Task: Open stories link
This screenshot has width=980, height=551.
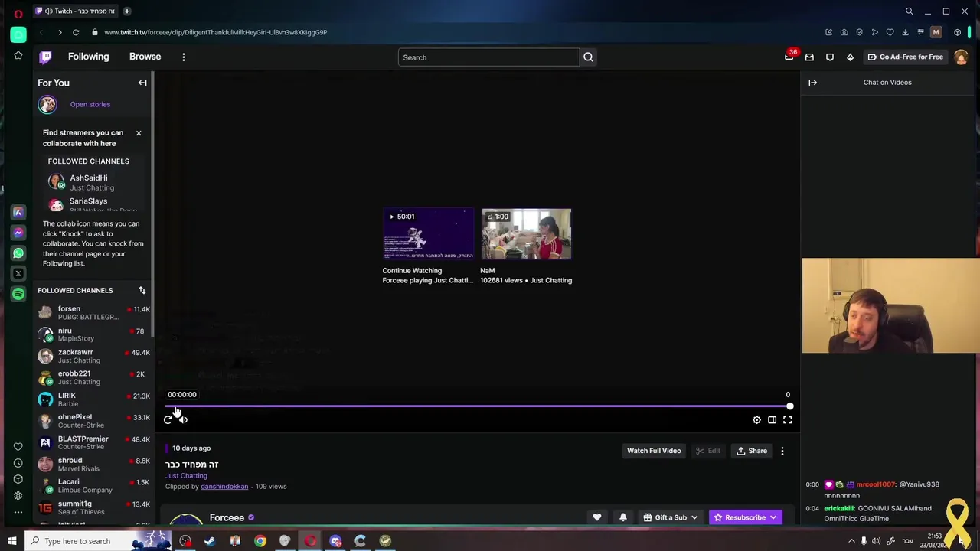Action: [x=90, y=104]
